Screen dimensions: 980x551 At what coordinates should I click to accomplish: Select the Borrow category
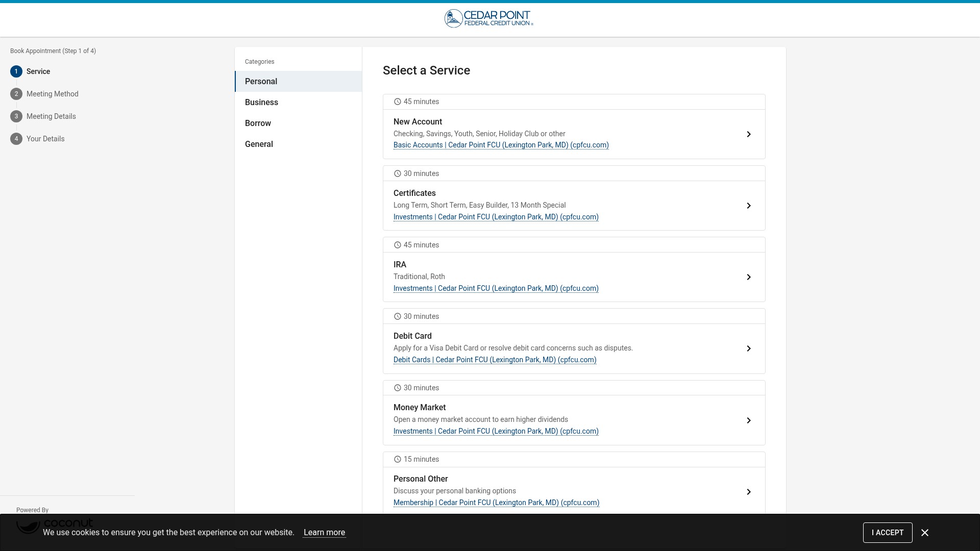point(299,123)
